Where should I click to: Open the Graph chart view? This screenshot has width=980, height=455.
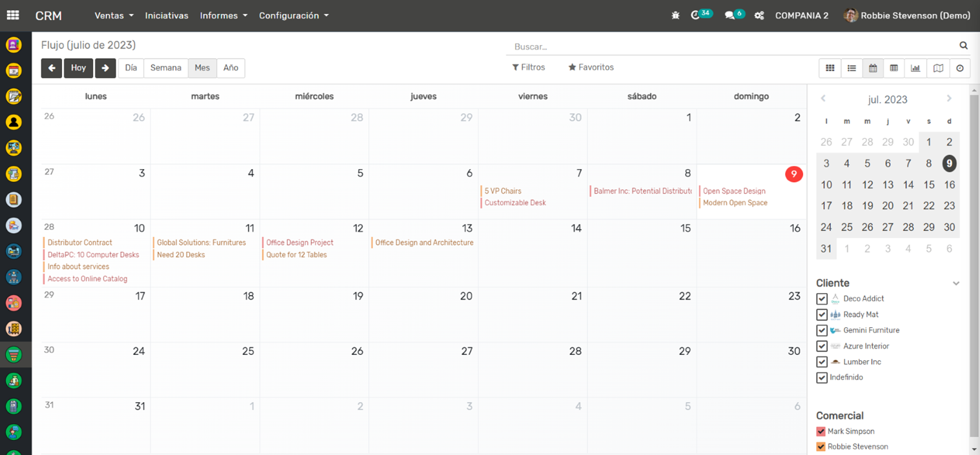(x=915, y=68)
